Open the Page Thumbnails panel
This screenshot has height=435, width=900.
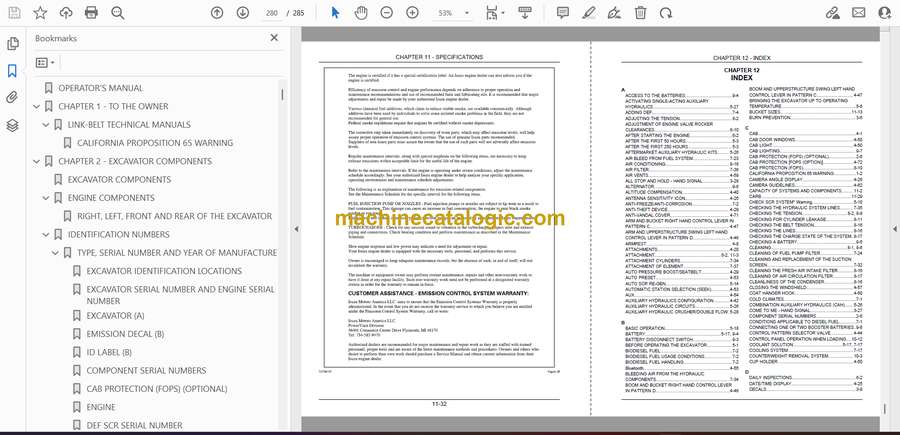[x=12, y=44]
